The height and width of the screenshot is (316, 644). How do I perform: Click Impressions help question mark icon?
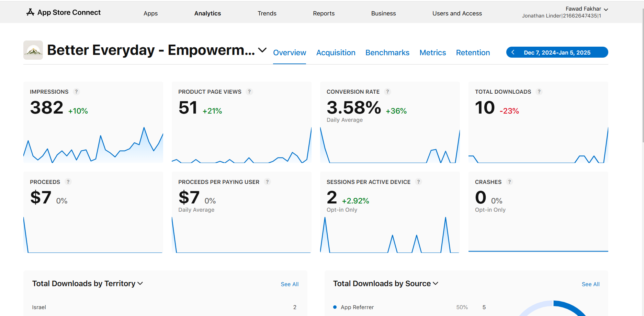[x=76, y=92]
